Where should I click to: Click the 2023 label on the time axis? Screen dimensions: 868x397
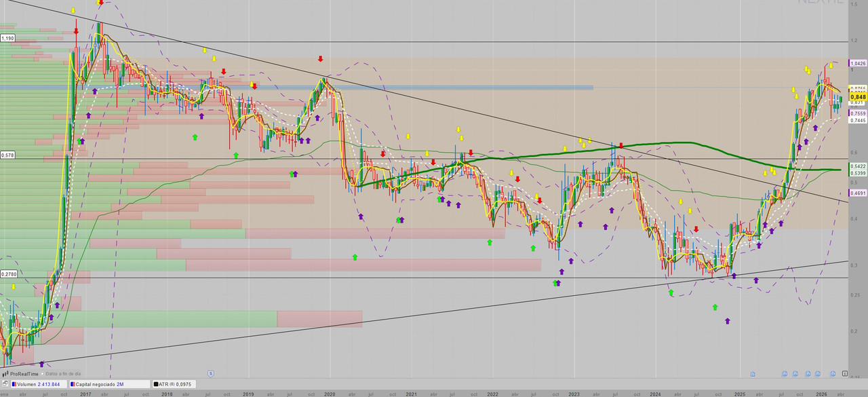click(x=574, y=394)
